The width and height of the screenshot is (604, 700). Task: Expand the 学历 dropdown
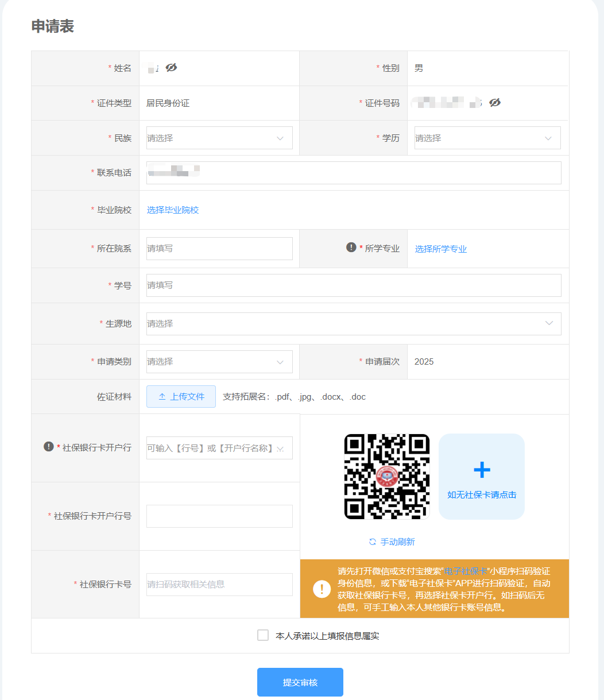coord(487,138)
